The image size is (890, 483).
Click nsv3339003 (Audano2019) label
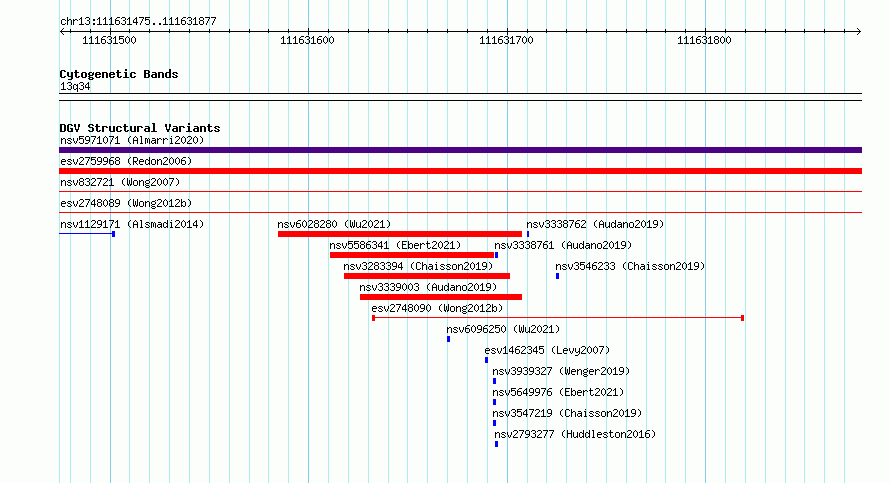428,287
